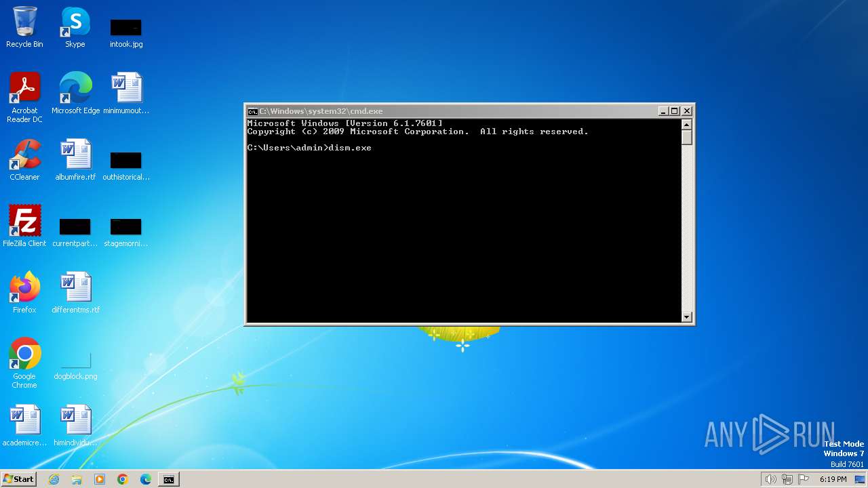Click the cmd scrollbar down arrow

pos(686,317)
